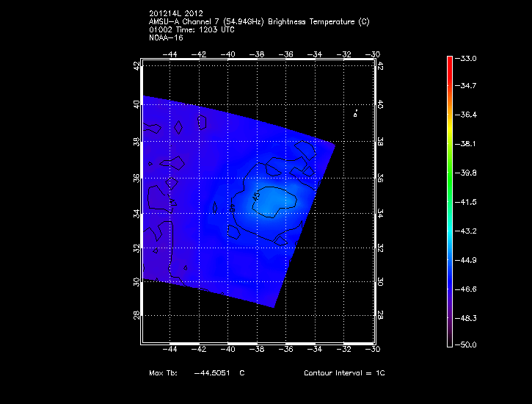Click the -30 longitude label on the bottom axis

click(x=374, y=350)
